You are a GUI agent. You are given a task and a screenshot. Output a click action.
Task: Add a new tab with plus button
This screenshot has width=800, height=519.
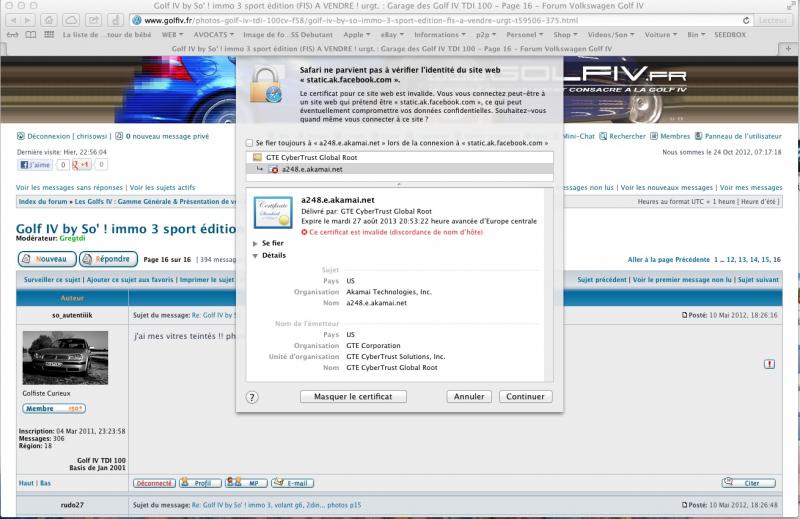pos(788,48)
